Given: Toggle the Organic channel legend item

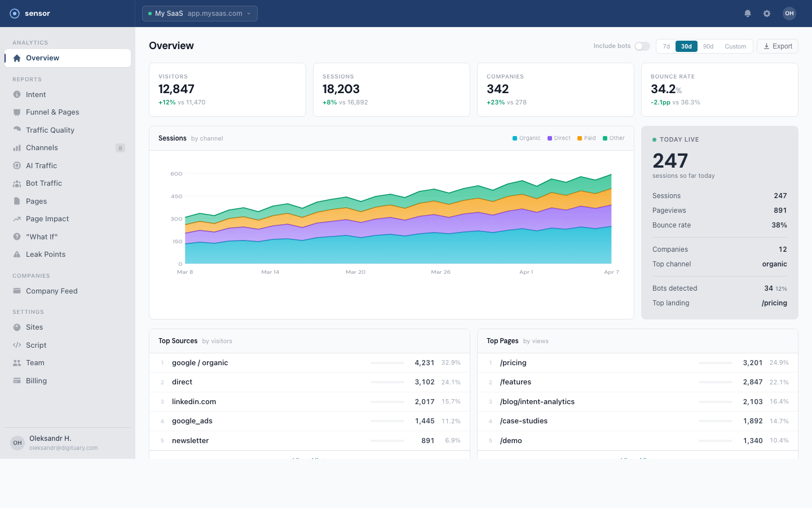Looking at the screenshot, I should click(x=526, y=138).
